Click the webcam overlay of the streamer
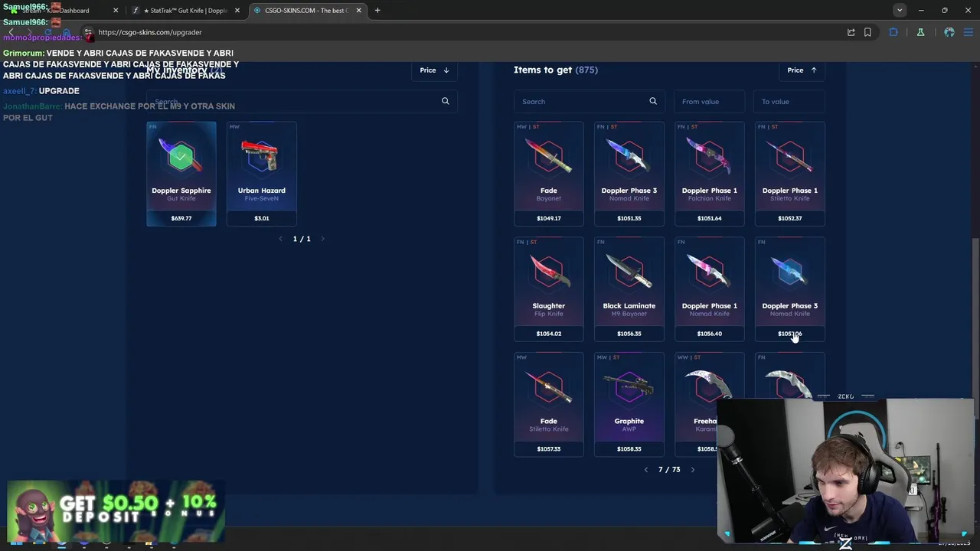 (x=846, y=470)
